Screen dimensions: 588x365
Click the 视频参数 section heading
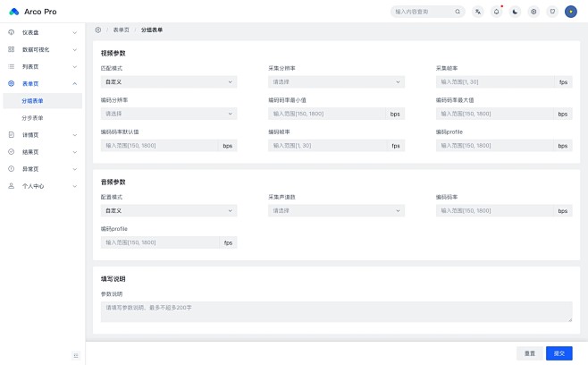pyautogui.click(x=113, y=54)
